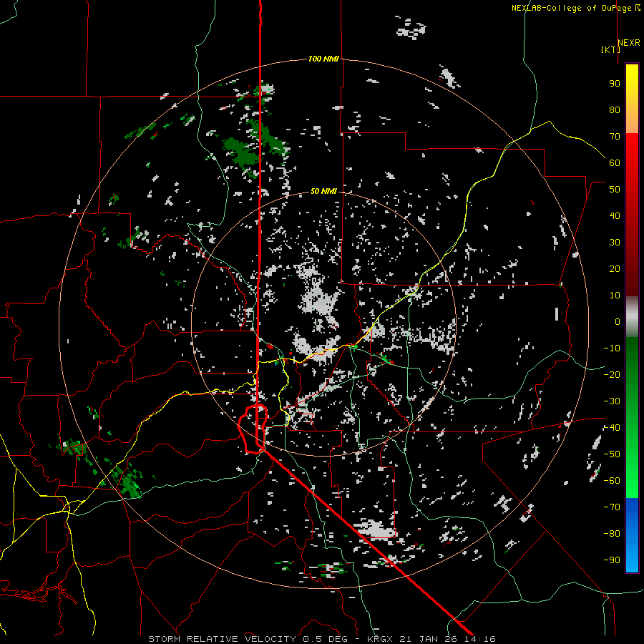Click the -90 value on the velocity scale
This screenshot has width=644, height=644.
tap(612, 560)
